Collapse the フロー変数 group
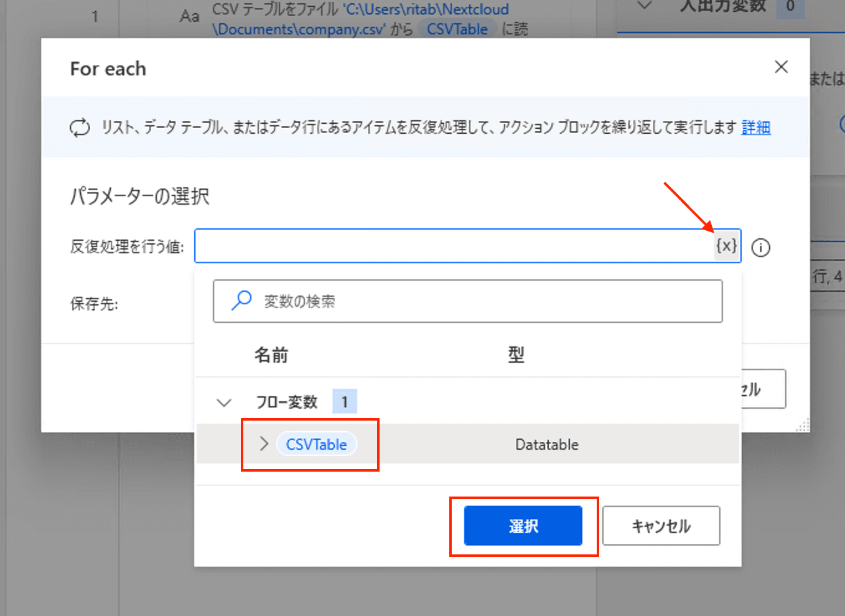The height and width of the screenshot is (616, 845). click(224, 403)
